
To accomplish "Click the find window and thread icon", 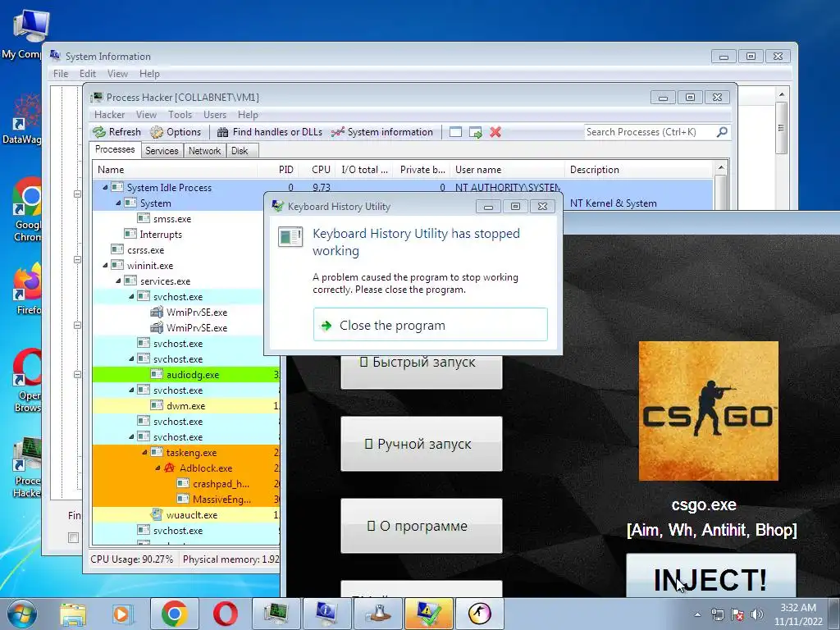I will (x=475, y=132).
